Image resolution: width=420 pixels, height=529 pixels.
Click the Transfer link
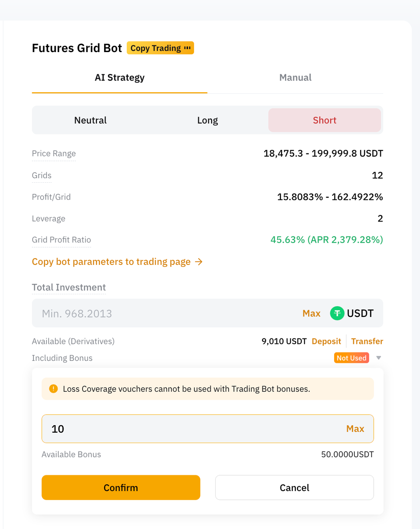coord(367,341)
